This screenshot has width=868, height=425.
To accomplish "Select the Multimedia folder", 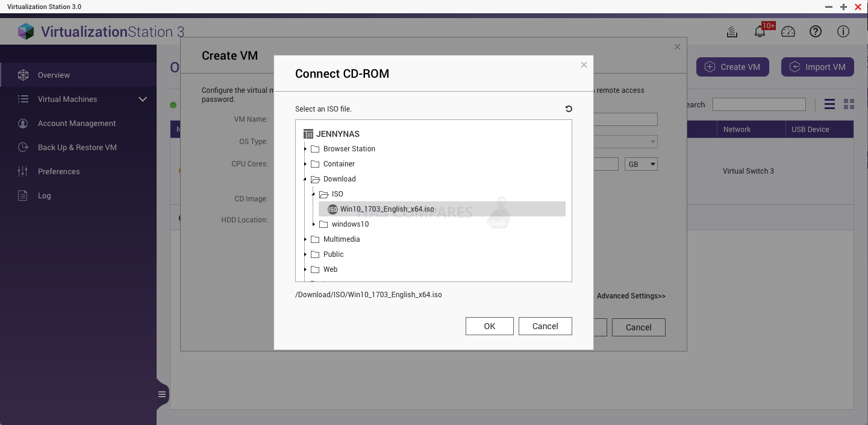I will click(342, 239).
